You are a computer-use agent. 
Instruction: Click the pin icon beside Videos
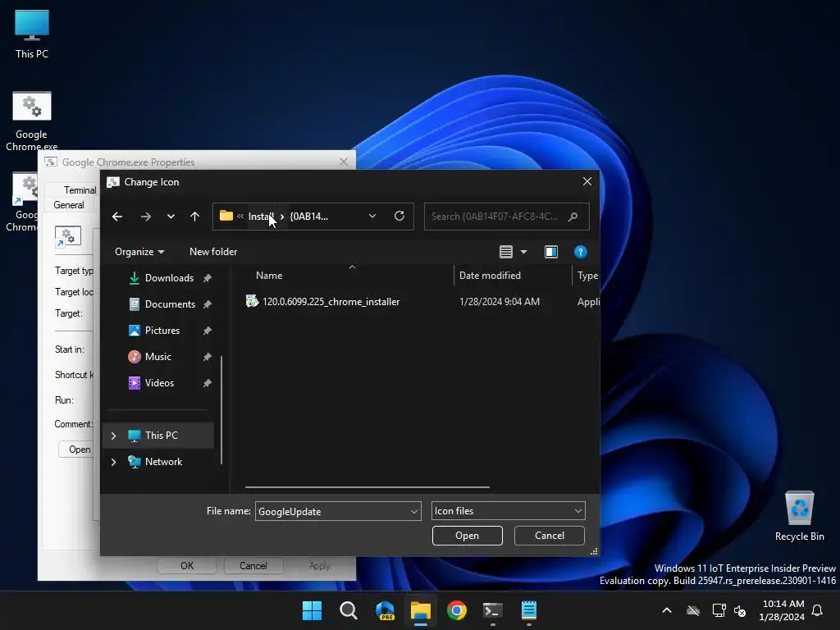point(208,383)
